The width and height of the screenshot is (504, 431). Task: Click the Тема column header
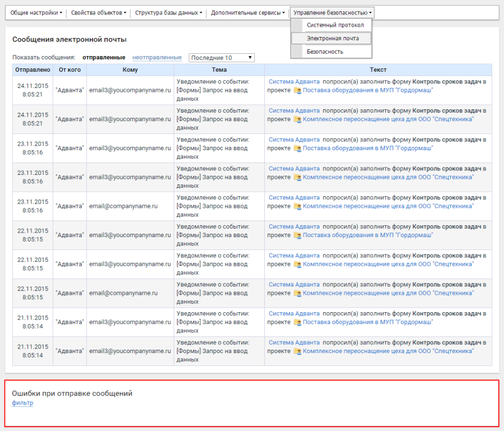pyautogui.click(x=219, y=70)
